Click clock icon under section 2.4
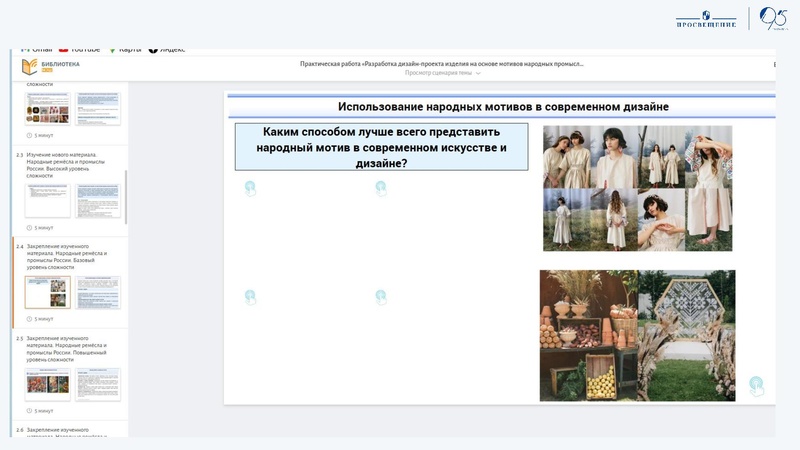Image resolution: width=800 pixels, height=450 pixels. [29, 319]
